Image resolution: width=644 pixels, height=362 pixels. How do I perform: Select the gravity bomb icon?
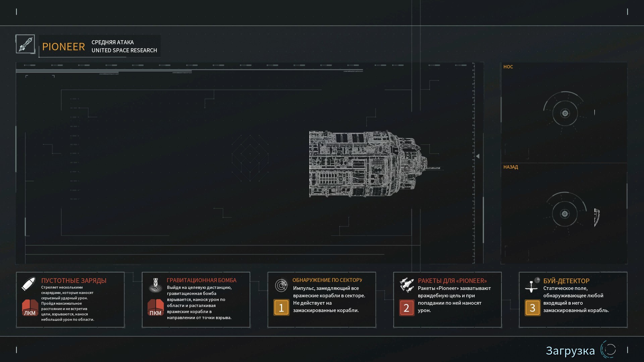pyautogui.click(x=155, y=285)
